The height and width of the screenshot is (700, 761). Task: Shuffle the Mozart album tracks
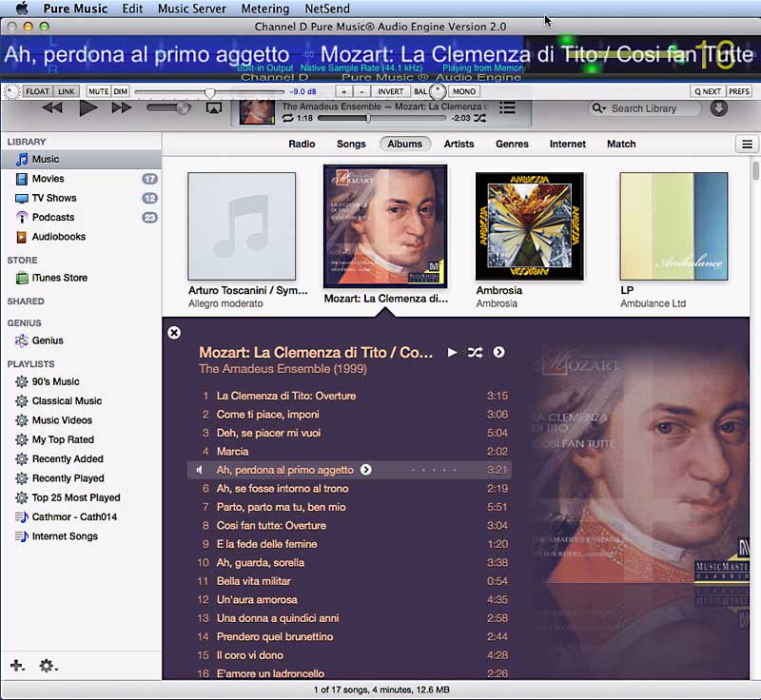(x=475, y=353)
